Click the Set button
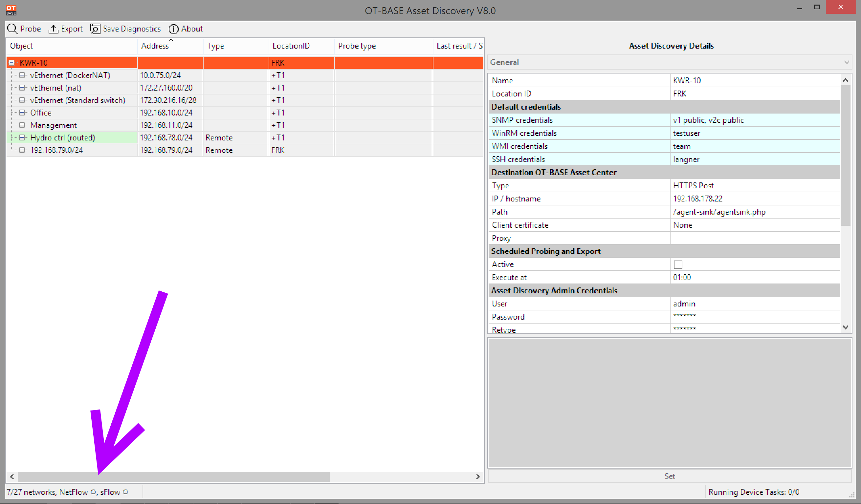Viewport: 861px width, 504px height. (670, 476)
